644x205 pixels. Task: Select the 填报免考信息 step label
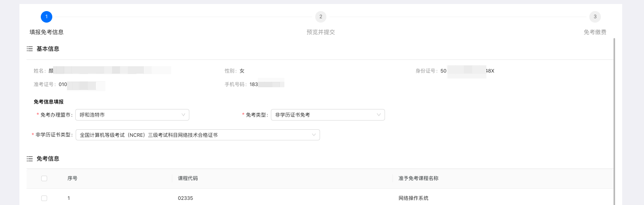tap(46, 32)
